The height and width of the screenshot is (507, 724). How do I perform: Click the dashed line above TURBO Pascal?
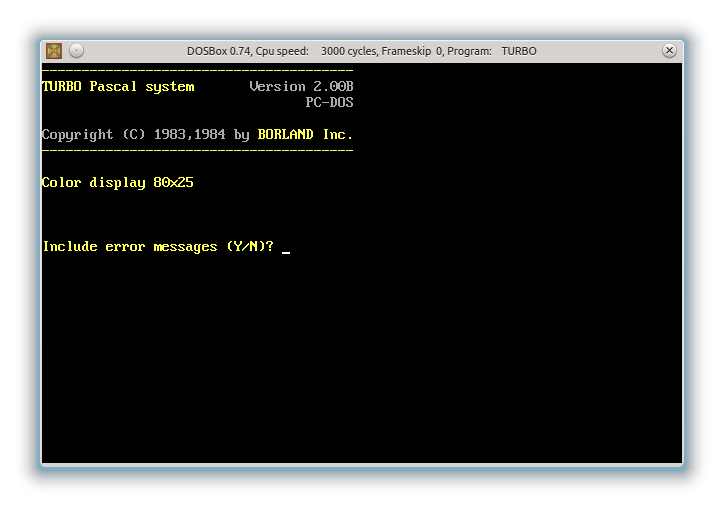point(197,70)
